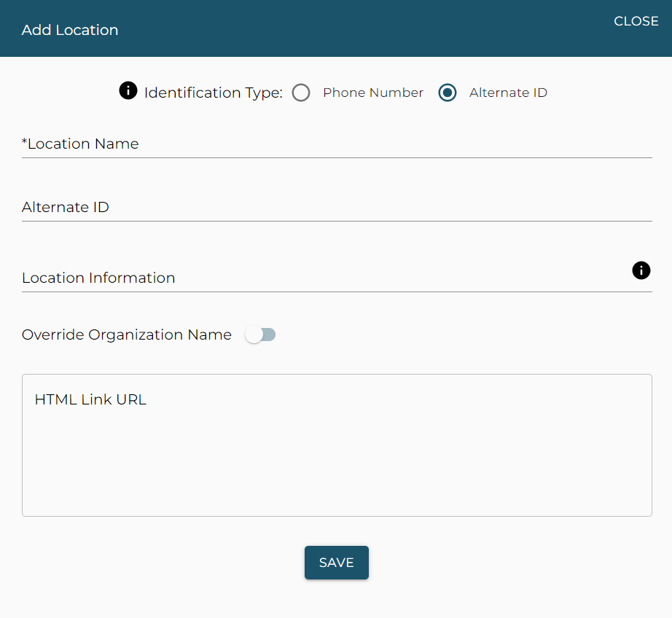Click the "Phone Number" option label text
Image resolution: width=672 pixels, height=618 pixels.
tap(372, 93)
